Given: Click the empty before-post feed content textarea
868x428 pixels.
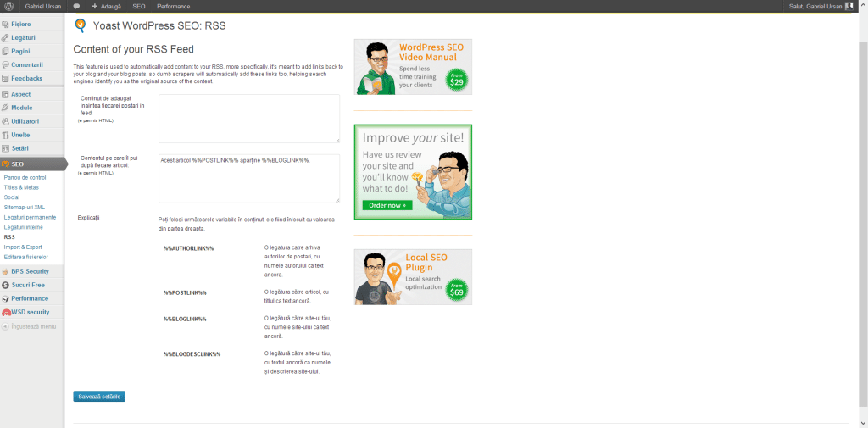Looking at the screenshot, I should point(249,119).
